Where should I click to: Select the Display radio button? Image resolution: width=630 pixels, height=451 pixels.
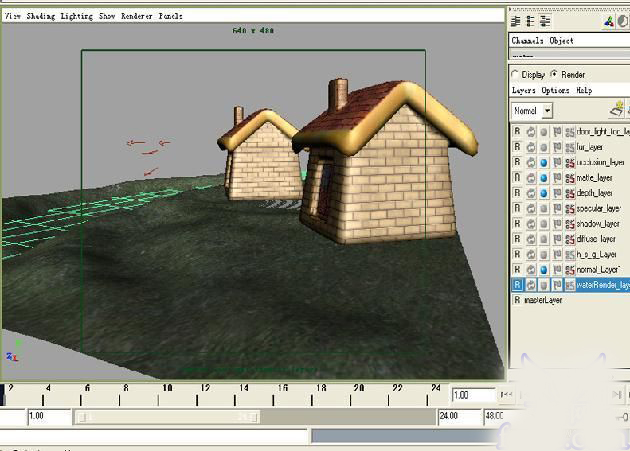click(516, 75)
